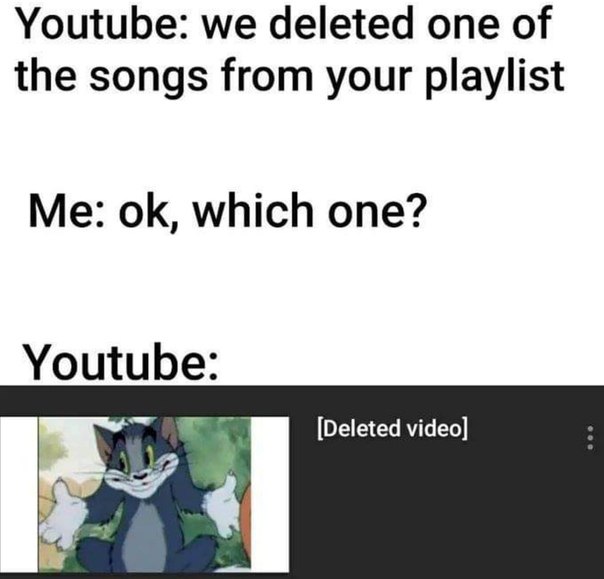Click the "Me: ok, which one?" caption
Image resolution: width=604 pixels, height=579 pixels.
coord(228,211)
